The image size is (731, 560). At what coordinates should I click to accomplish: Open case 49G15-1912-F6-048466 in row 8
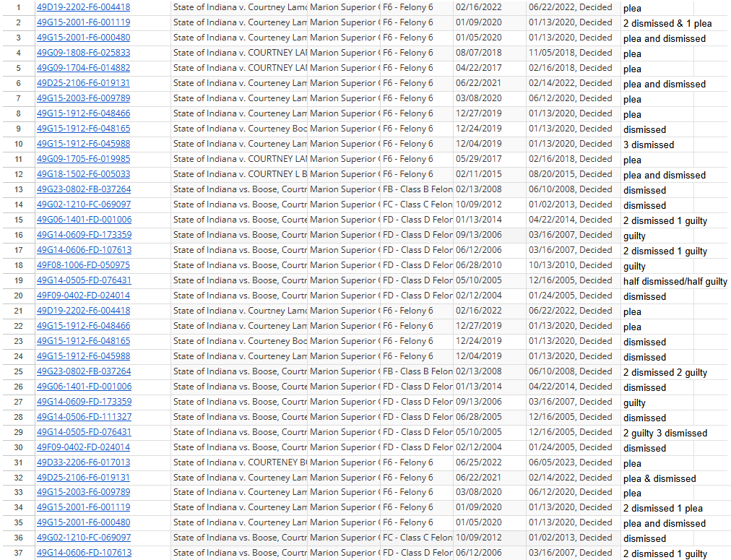(83, 113)
